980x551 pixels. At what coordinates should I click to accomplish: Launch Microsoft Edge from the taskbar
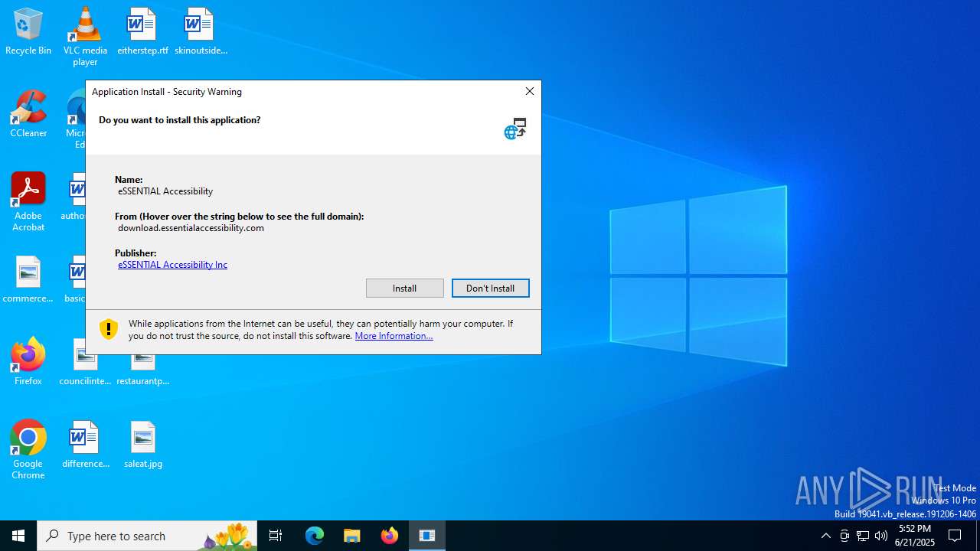tap(315, 536)
